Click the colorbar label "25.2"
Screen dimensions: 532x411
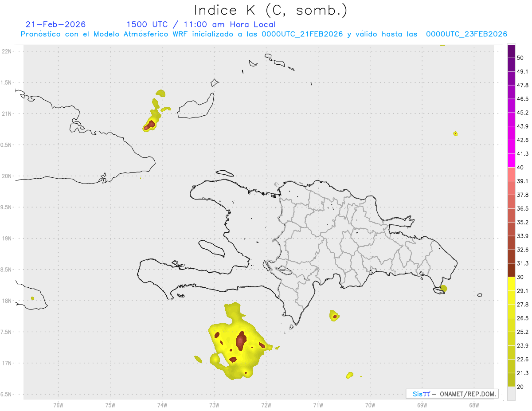[x=523, y=332]
